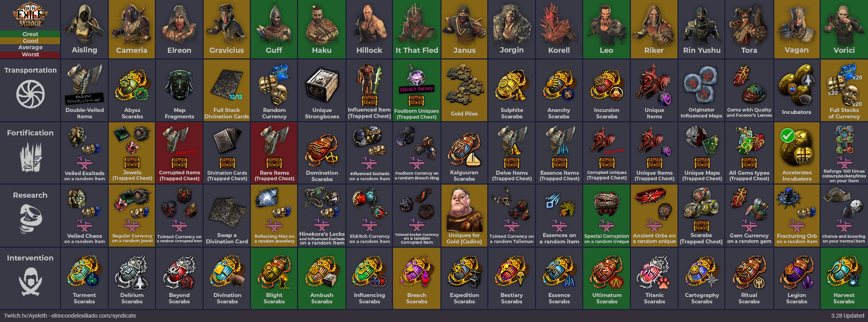Open the elrincondelexiliado.com/syndicate link
The height and width of the screenshot is (322, 868).
pos(94,316)
